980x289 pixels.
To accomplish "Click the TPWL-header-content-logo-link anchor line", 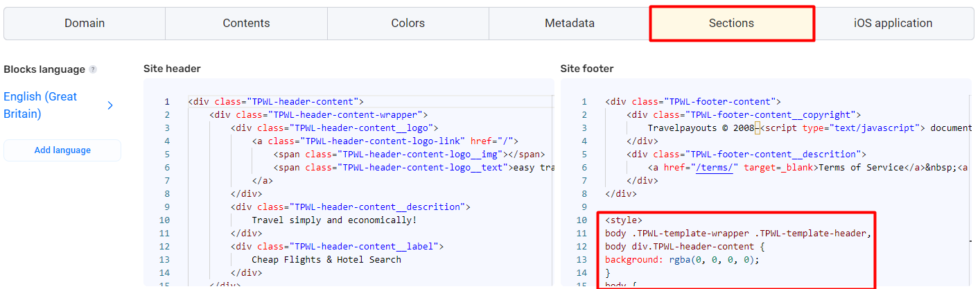I will (386, 141).
